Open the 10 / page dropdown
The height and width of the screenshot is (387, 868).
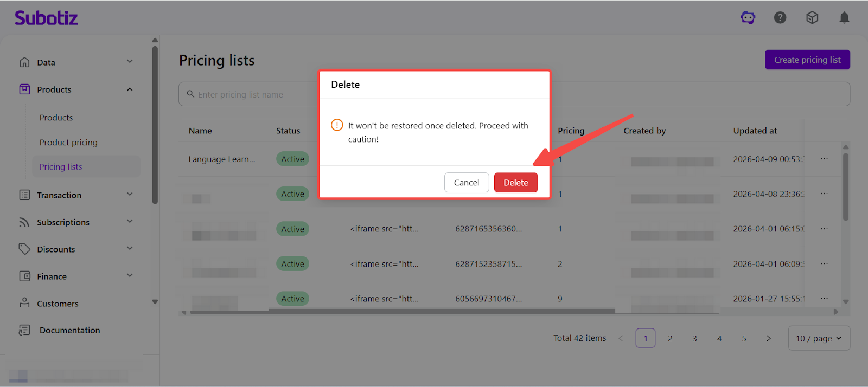coord(819,338)
